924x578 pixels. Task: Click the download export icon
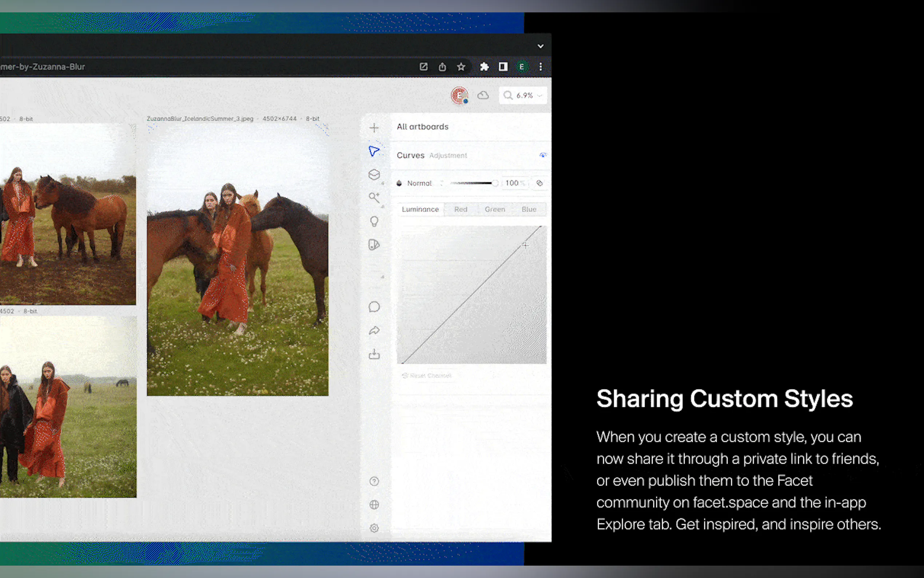(x=374, y=355)
